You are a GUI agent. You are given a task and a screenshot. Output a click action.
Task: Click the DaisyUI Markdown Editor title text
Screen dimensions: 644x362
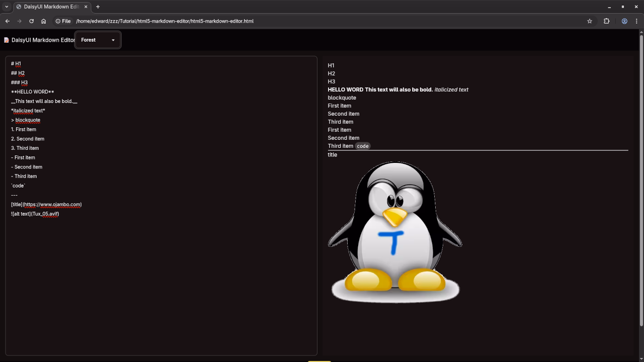click(x=43, y=40)
